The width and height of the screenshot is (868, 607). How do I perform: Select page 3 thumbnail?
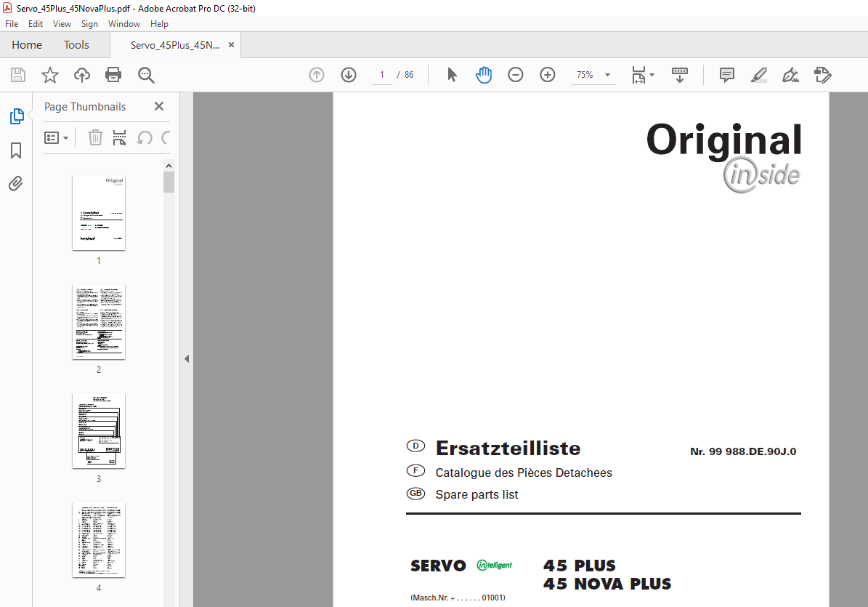(x=99, y=431)
